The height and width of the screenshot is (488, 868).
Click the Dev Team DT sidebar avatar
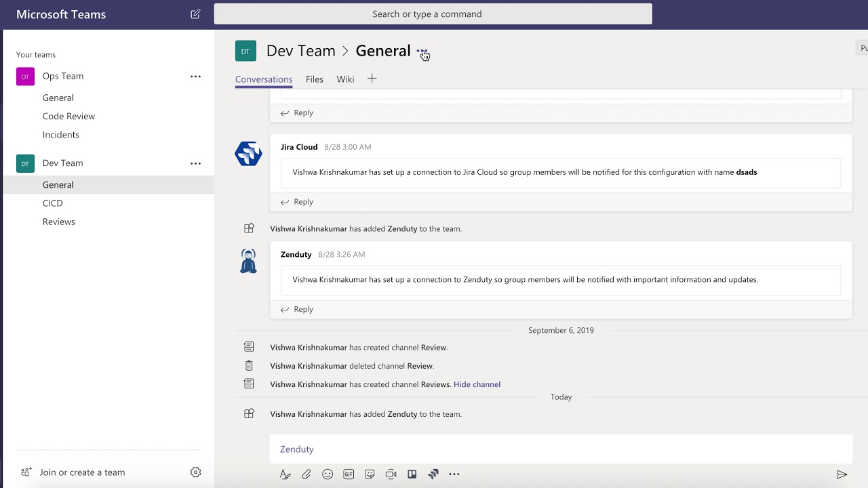click(x=25, y=163)
